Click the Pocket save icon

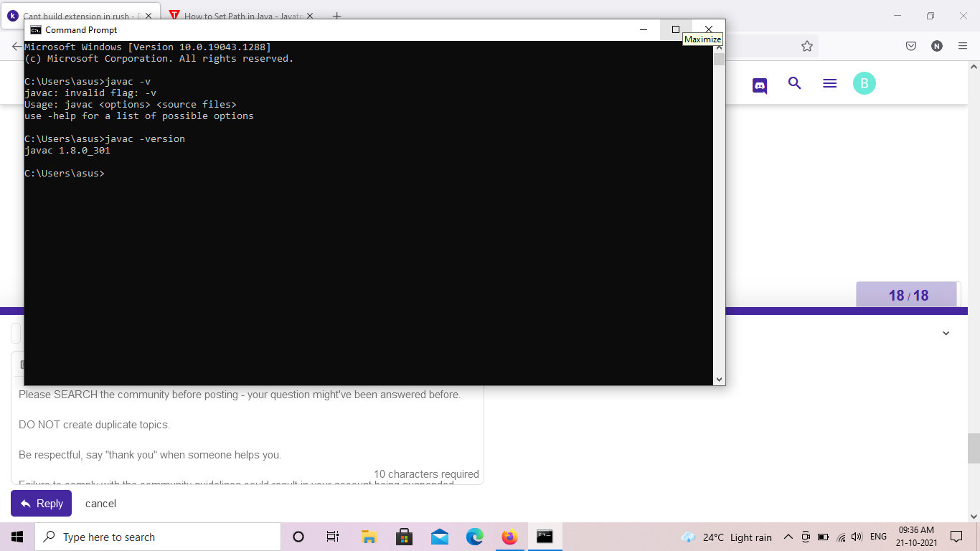[x=910, y=46]
